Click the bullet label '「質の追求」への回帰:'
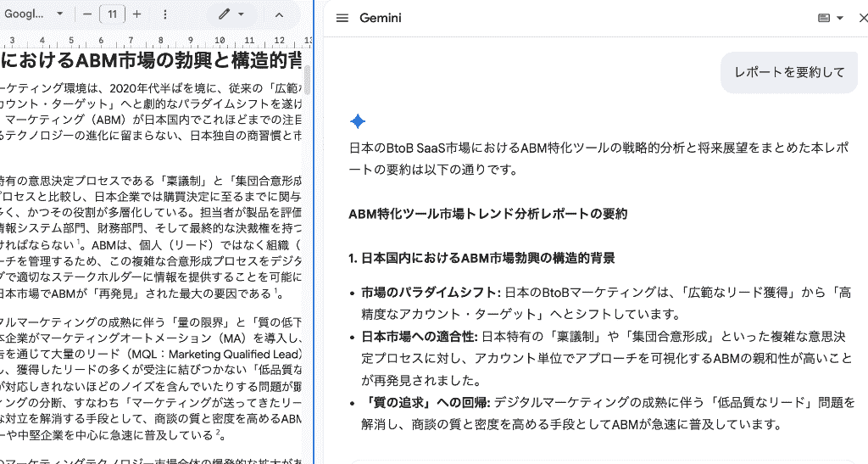Screen dimensions: 868x464 pos(426,403)
